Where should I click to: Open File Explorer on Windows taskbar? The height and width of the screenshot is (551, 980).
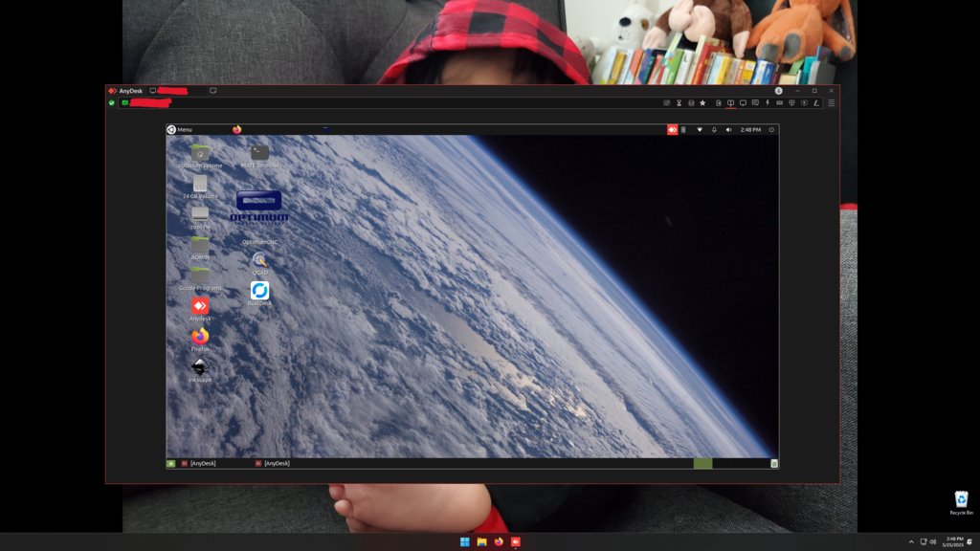click(x=482, y=541)
